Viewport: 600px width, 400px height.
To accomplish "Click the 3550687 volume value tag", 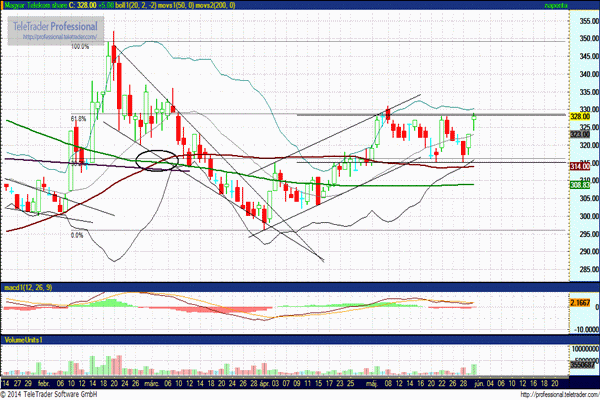I will pyautogui.click(x=584, y=365).
